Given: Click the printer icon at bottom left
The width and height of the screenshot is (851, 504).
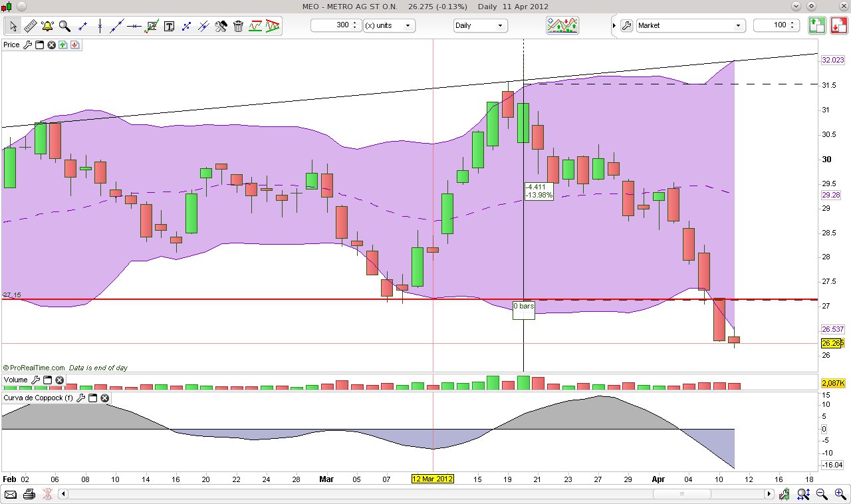Looking at the screenshot, I should pos(29,493).
